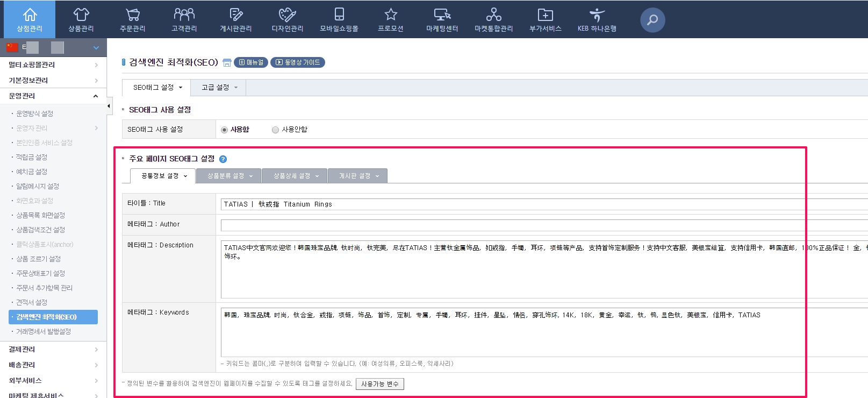The image size is (868, 398).
Task: Select the 사용함 radio button
Action: coord(225,130)
